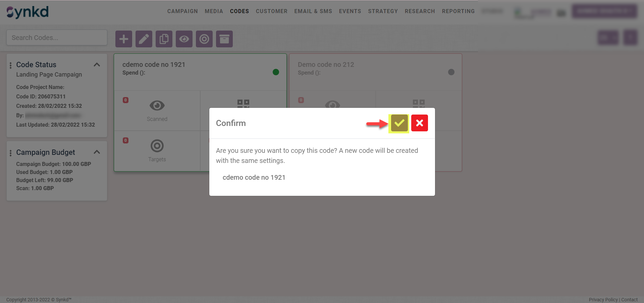Toggle the green status dot on cdemo code
This screenshot has height=303, width=644.
pos(275,72)
